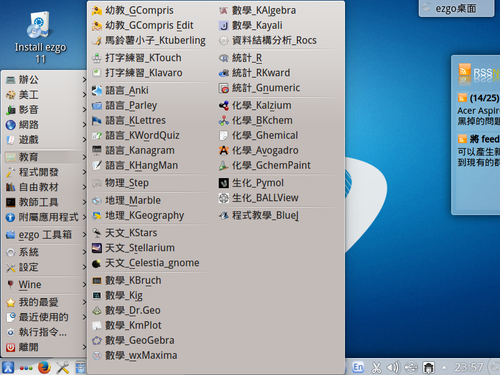Click the 語言_KWordQuiz icon
The width and height of the screenshot is (500, 375).
(x=97, y=135)
